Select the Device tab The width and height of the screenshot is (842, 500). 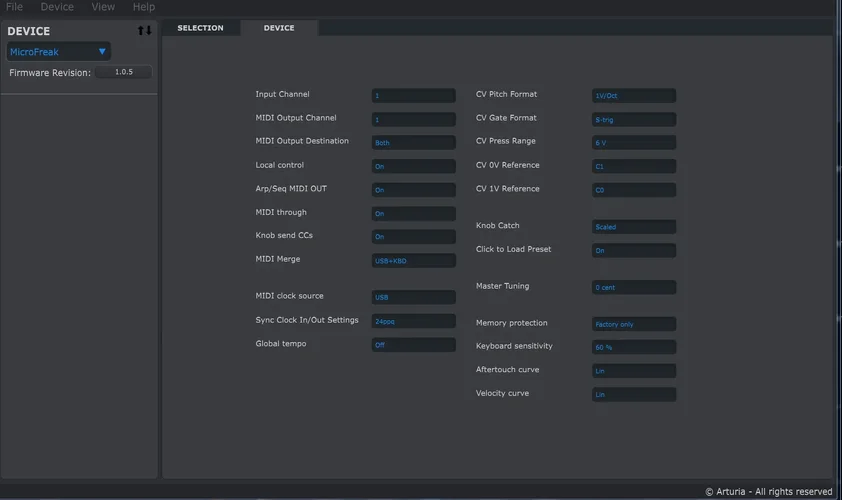279,28
